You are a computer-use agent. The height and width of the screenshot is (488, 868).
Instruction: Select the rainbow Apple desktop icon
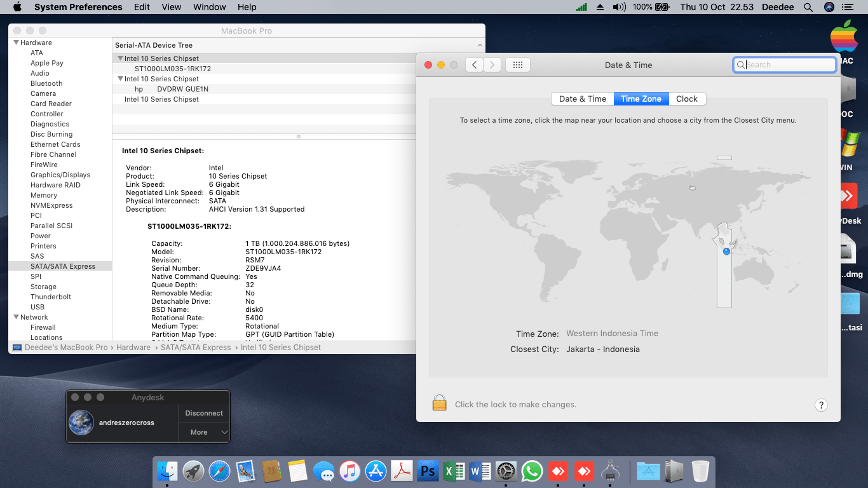coord(844,37)
